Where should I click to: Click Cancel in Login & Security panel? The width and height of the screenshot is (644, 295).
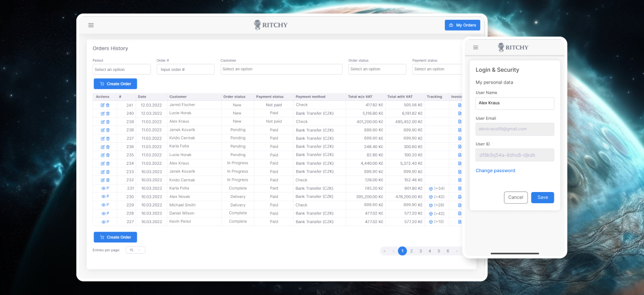pos(516,197)
